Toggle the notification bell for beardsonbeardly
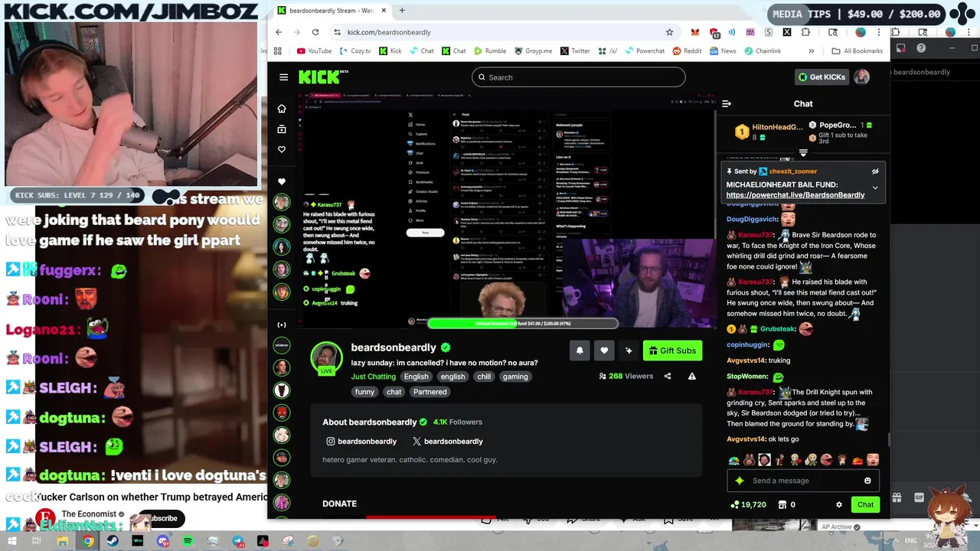Image resolution: width=980 pixels, height=551 pixels. coord(580,350)
